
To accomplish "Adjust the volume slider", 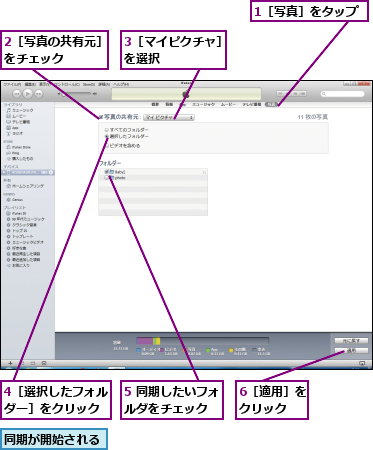I will pos(77,94).
